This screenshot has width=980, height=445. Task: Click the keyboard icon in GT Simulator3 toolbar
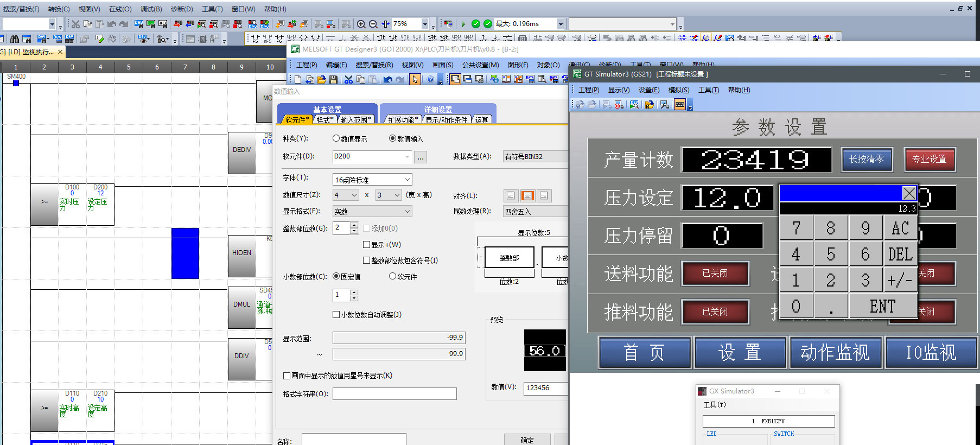click(x=679, y=104)
